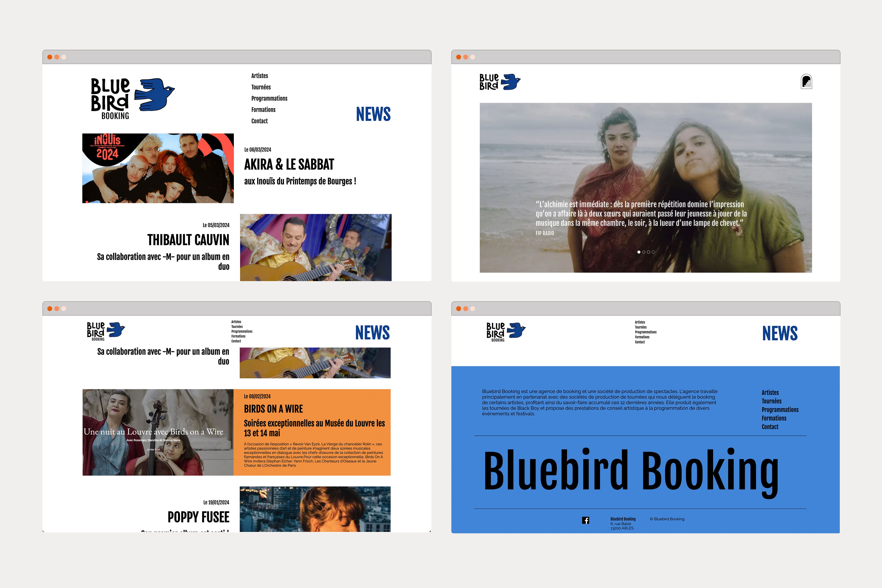Click the date 'Le 19/01/2024'

pyautogui.click(x=216, y=503)
